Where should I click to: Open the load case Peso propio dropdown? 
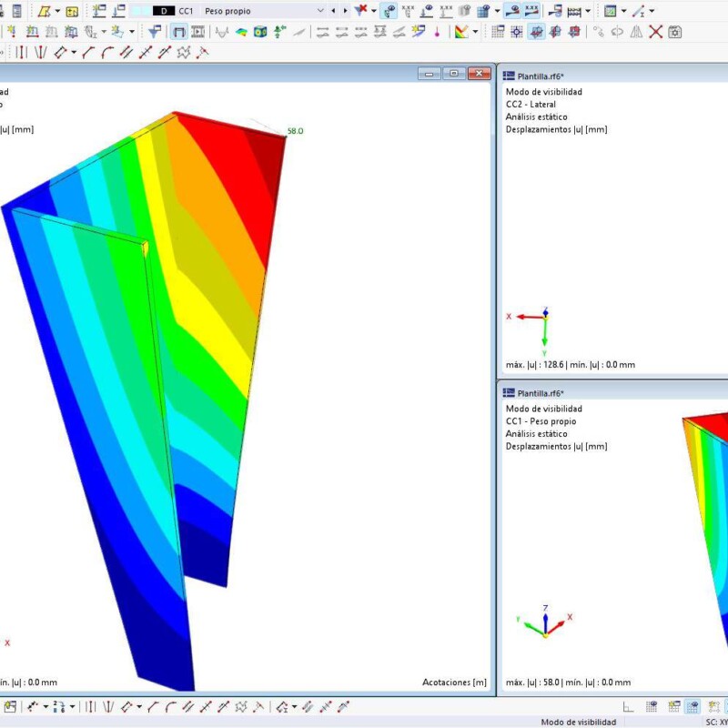pyautogui.click(x=320, y=11)
